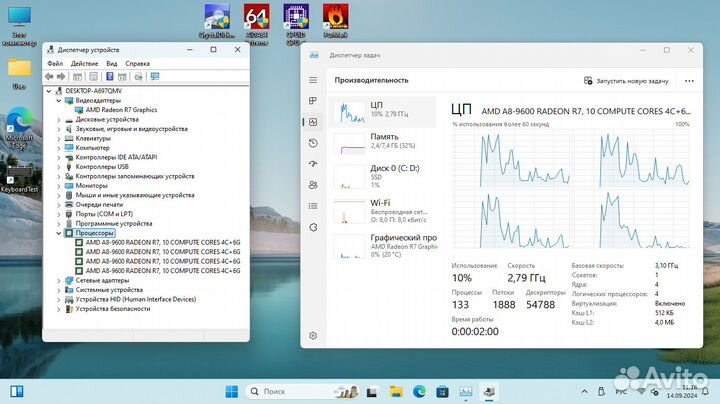720x404 pixels.
Task: Open Microsoft Store from taskbar
Action: click(442, 392)
